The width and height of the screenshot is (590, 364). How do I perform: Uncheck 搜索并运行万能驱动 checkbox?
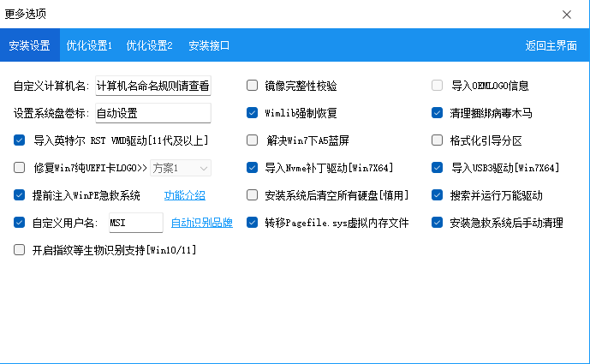click(437, 195)
